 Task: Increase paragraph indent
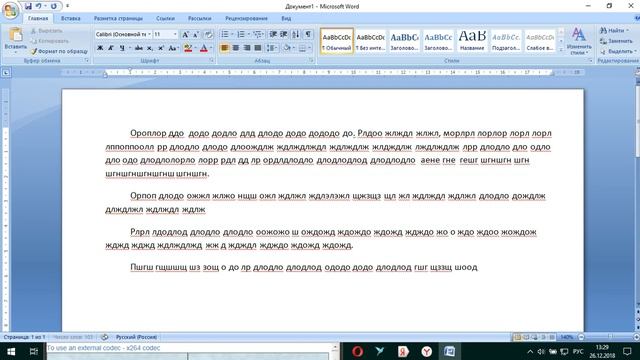284,35
